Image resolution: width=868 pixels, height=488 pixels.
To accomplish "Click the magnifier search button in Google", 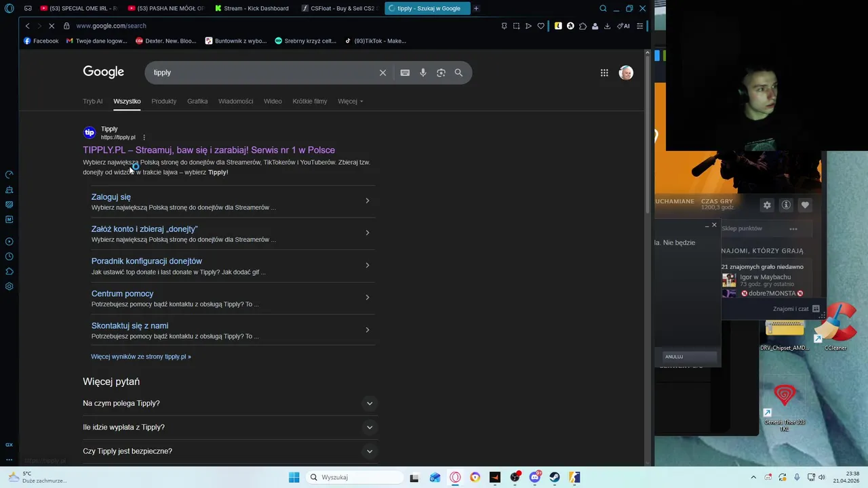I will (x=458, y=73).
